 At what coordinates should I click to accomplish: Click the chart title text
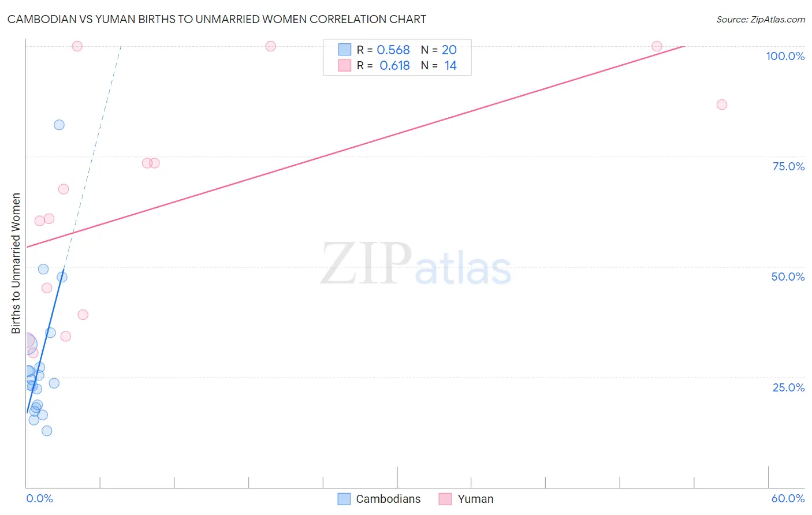[x=217, y=20]
